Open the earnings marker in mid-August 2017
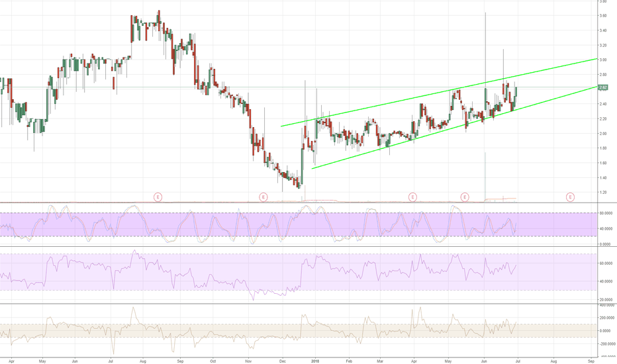This screenshot has height=364, width=617. 158,197
